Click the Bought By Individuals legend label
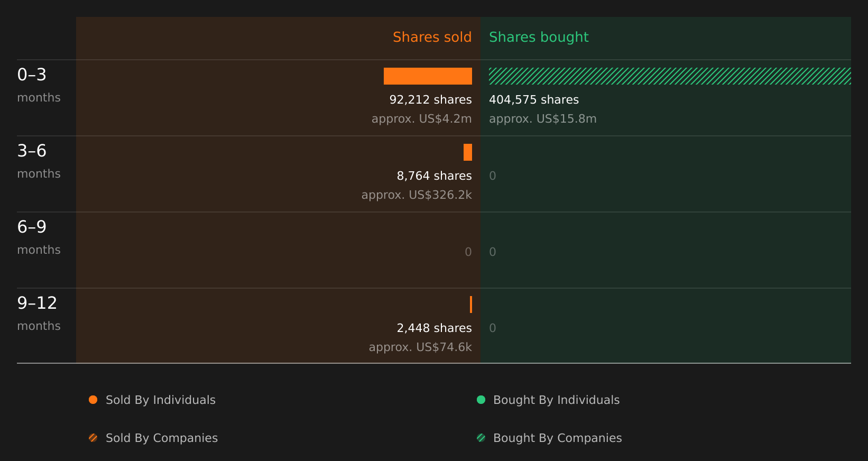The height and width of the screenshot is (461, 868). tap(556, 400)
